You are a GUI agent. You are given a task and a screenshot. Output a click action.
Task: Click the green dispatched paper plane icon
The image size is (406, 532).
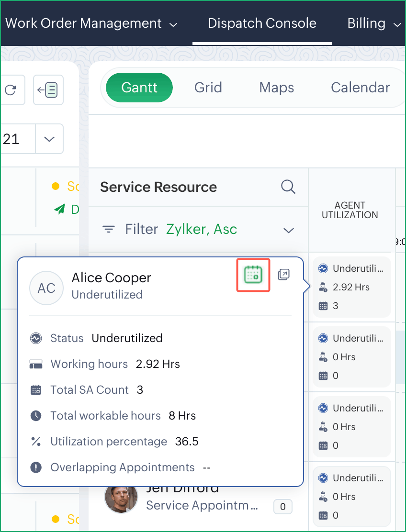coord(59,210)
